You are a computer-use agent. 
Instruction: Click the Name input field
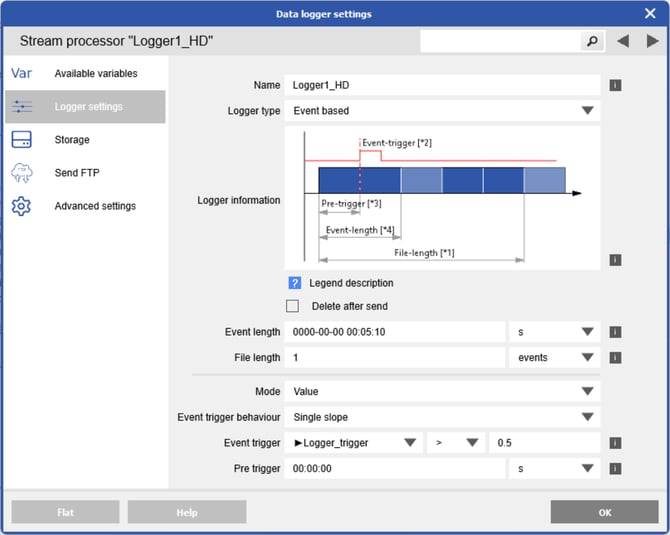(442, 85)
